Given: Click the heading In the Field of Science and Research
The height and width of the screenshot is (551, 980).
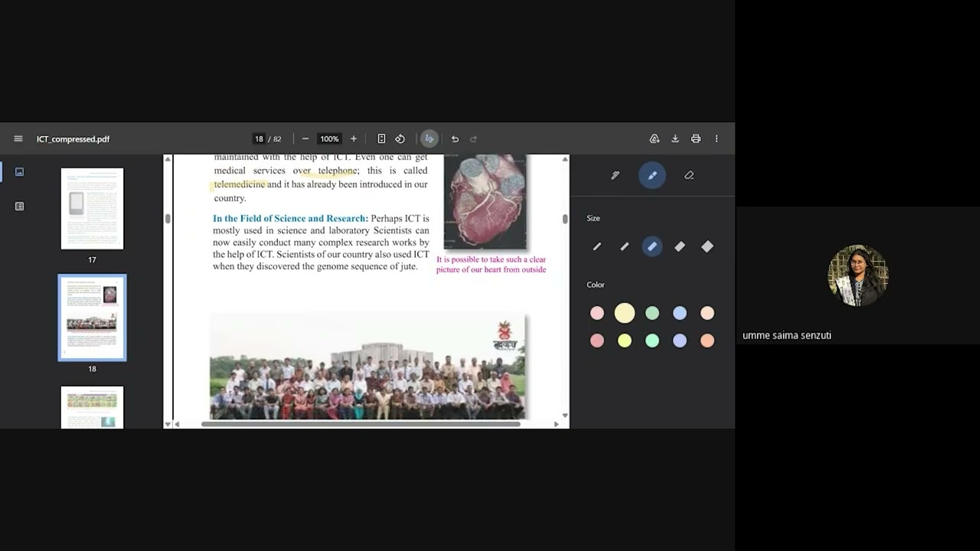Looking at the screenshot, I should (290, 219).
